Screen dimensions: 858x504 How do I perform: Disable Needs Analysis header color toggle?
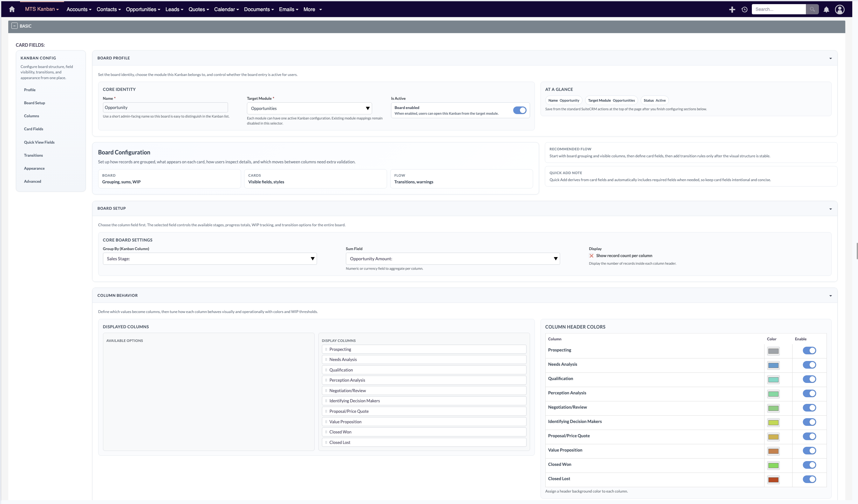[x=809, y=365]
